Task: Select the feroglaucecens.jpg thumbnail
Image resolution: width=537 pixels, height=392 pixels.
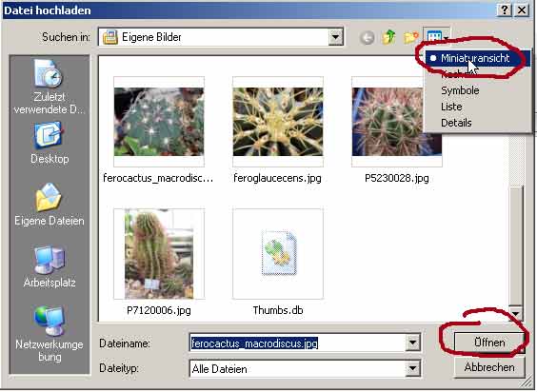Action: tap(278, 130)
